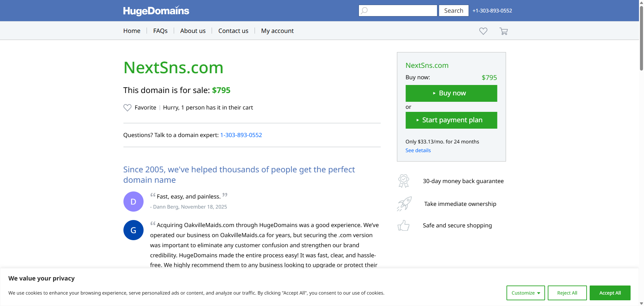Navigate to My account
The image size is (644, 306).
(277, 31)
